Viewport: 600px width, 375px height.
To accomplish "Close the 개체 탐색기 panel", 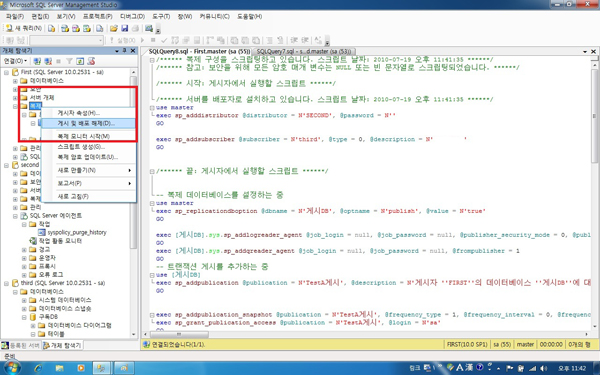I will pyautogui.click(x=133, y=51).
